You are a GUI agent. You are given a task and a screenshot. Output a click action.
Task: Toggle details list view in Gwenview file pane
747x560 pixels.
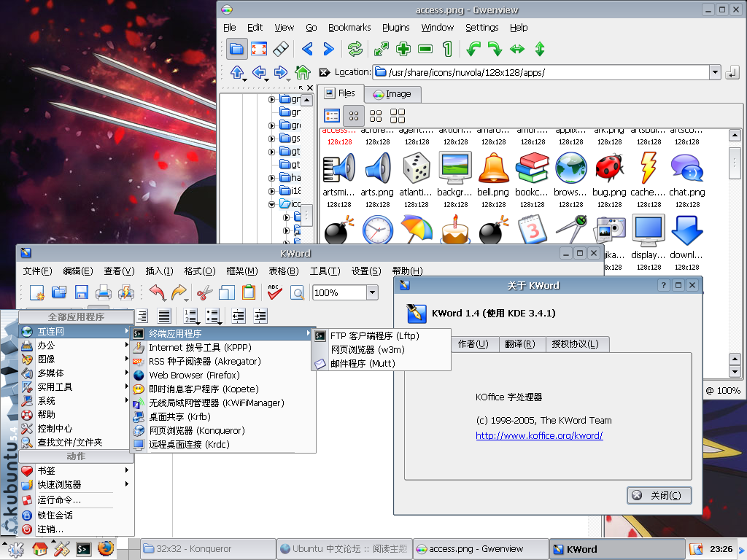tap(332, 116)
